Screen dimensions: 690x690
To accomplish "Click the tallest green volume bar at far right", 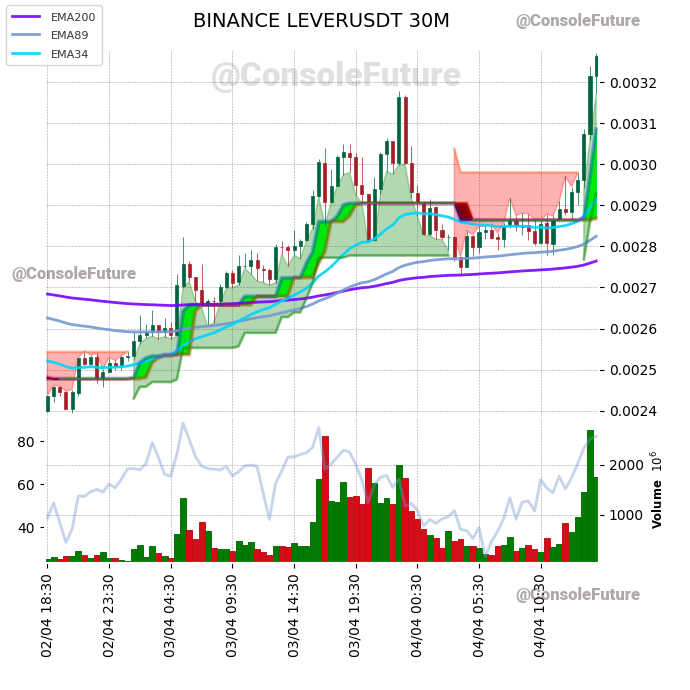I will 591,496.
